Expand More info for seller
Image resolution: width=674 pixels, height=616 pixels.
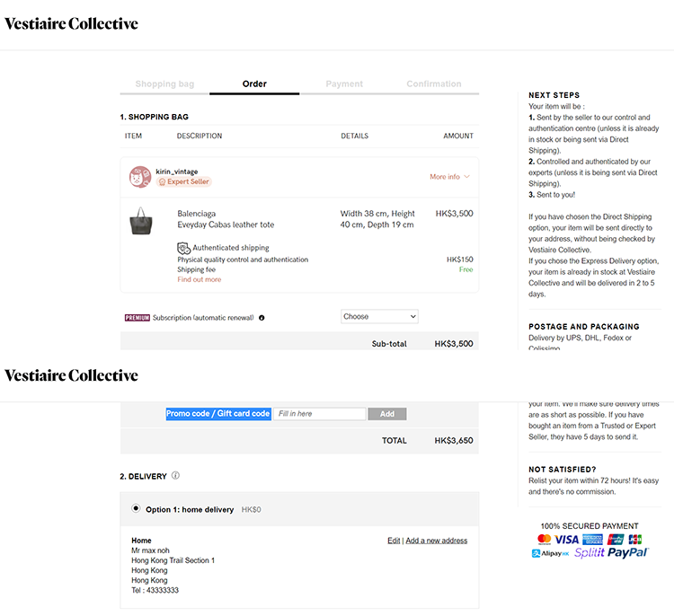(x=449, y=177)
